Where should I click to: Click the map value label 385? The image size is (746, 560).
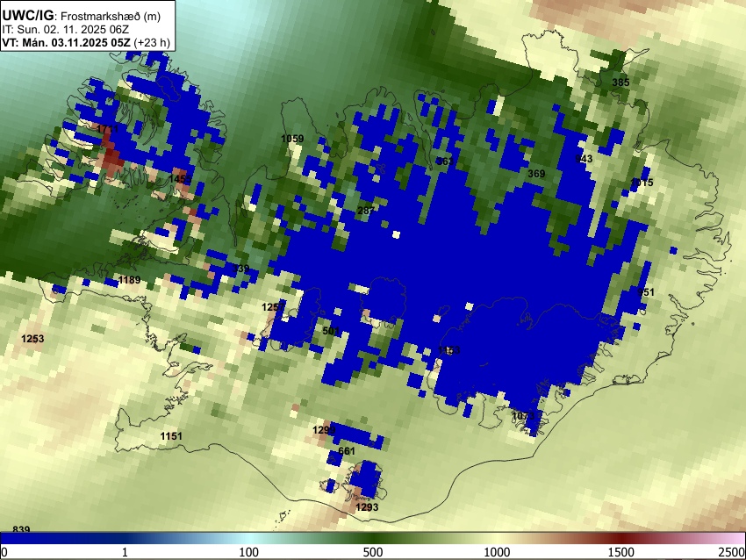(x=620, y=83)
